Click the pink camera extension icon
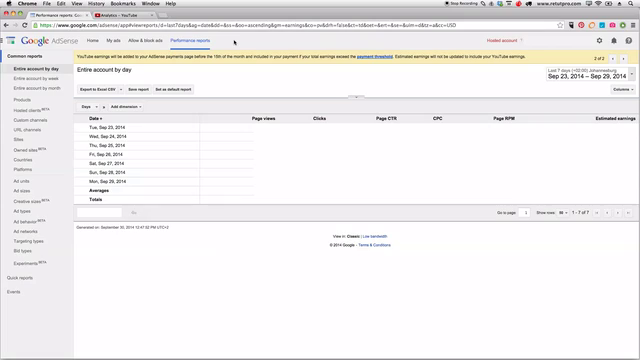640x360 pixels. pyautogui.click(x=612, y=25)
